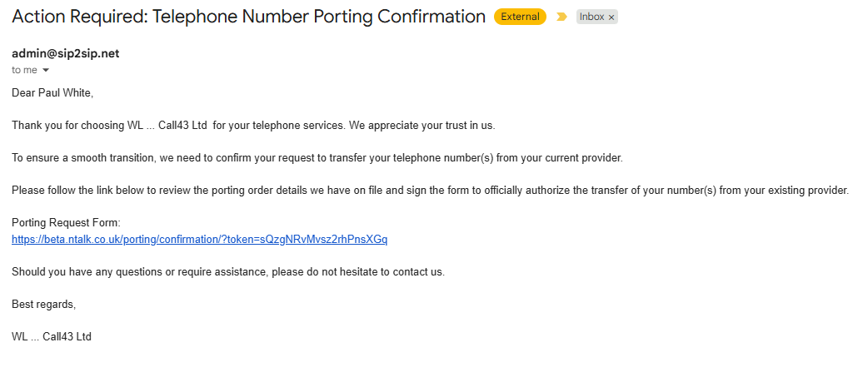This screenshot has height=392, width=868.
Task: Click "existing provider" at the paragraph end
Action: coord(806,191)
